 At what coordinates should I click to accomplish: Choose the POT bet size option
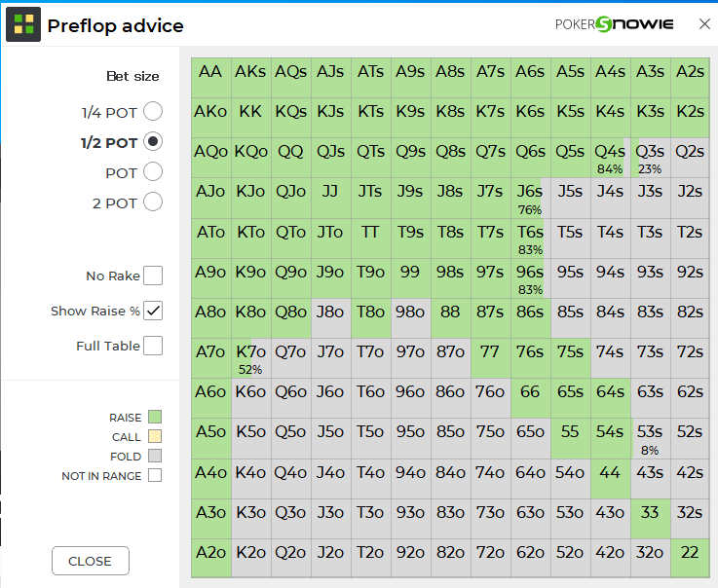[x=153, y=172]
